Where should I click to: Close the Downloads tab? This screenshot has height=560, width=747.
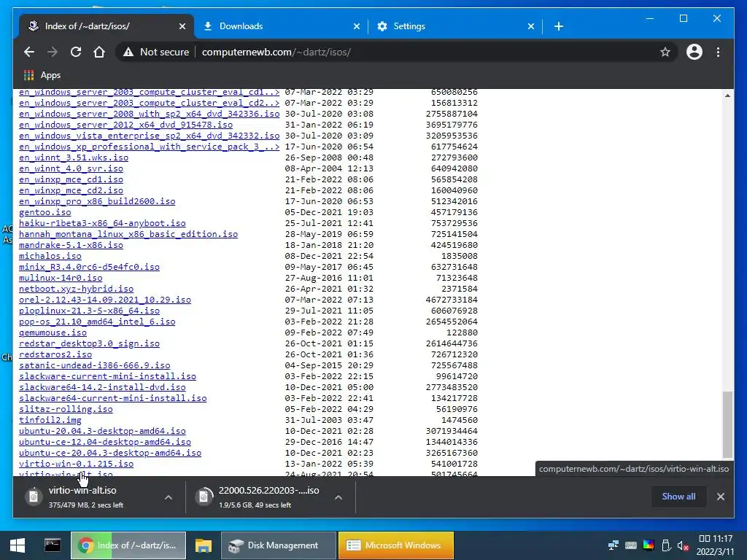[356, 26]
